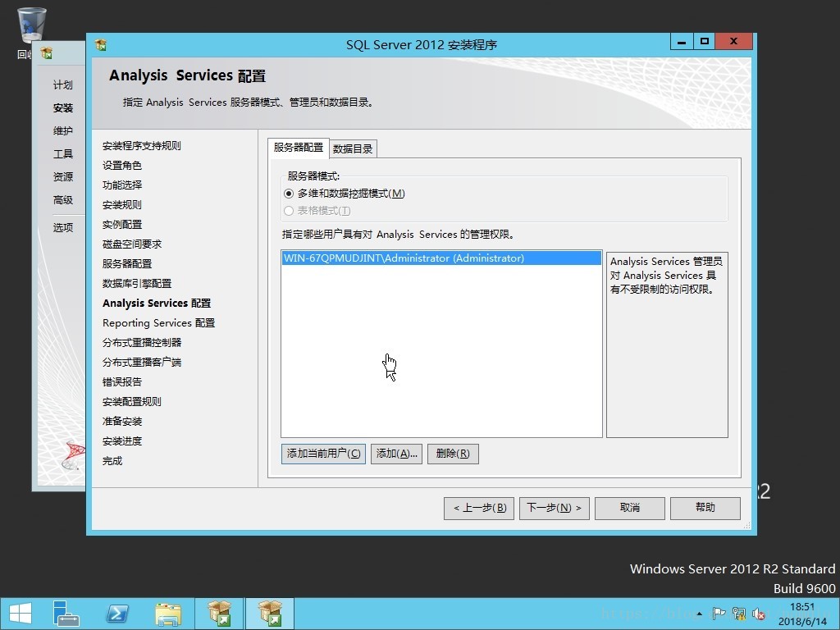840x630 pixels.
Task: Open PowerShell from the taskbar
Action: tap(117, 614)
